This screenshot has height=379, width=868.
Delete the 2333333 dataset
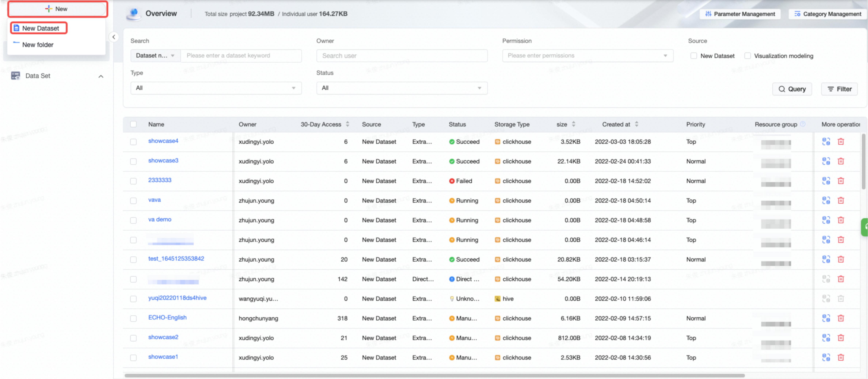[x=841, y=181]
